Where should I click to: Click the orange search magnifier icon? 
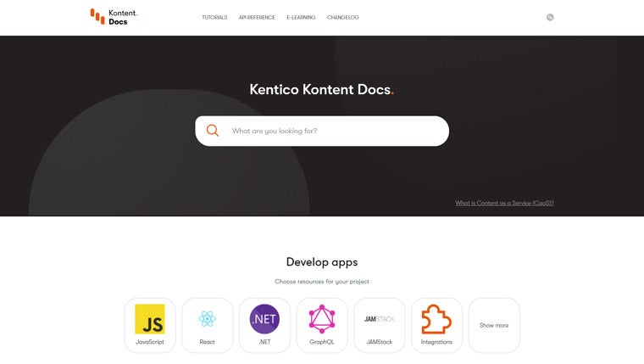[x=213, y=131]
